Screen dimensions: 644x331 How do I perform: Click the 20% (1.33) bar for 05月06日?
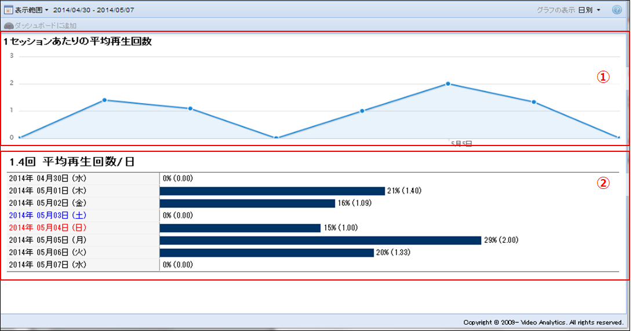[266, 252]
